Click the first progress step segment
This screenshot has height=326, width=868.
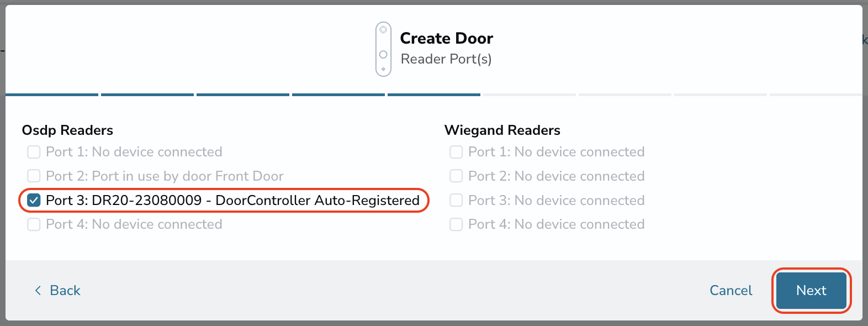tap(52, 94)
